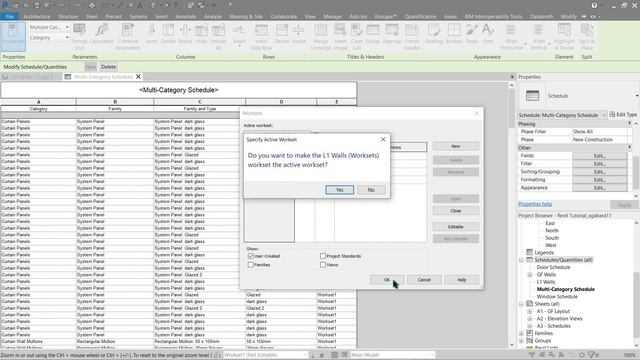
Task: Collapse Sheets (all) tree node
Action: 522,304
